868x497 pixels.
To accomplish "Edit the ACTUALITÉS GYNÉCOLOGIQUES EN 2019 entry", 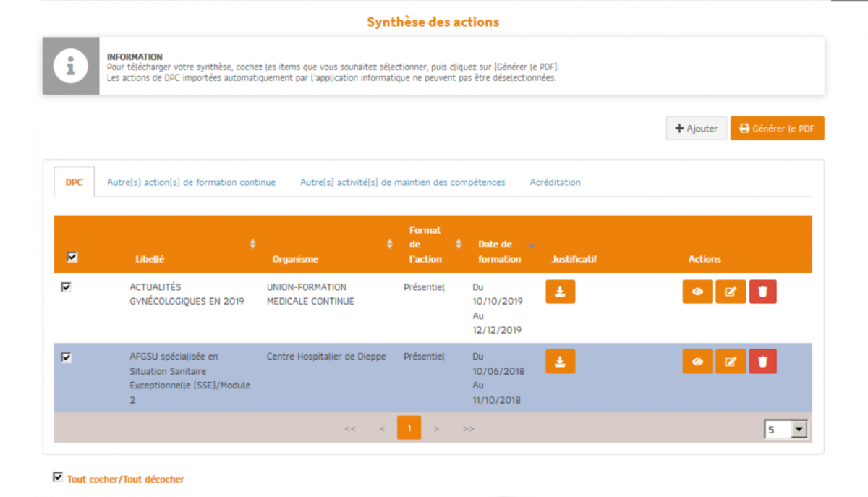I will pyautogui.click(x=731, y=292).
